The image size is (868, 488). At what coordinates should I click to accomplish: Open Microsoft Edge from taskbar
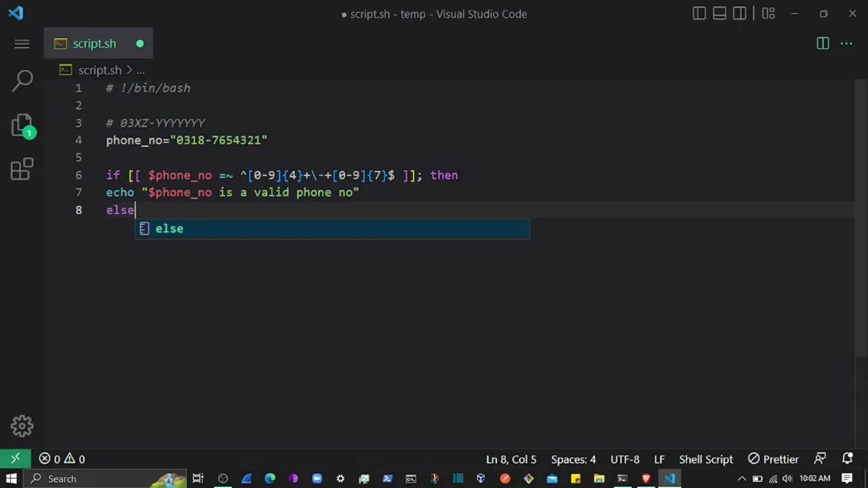click(x=270, y=479)
